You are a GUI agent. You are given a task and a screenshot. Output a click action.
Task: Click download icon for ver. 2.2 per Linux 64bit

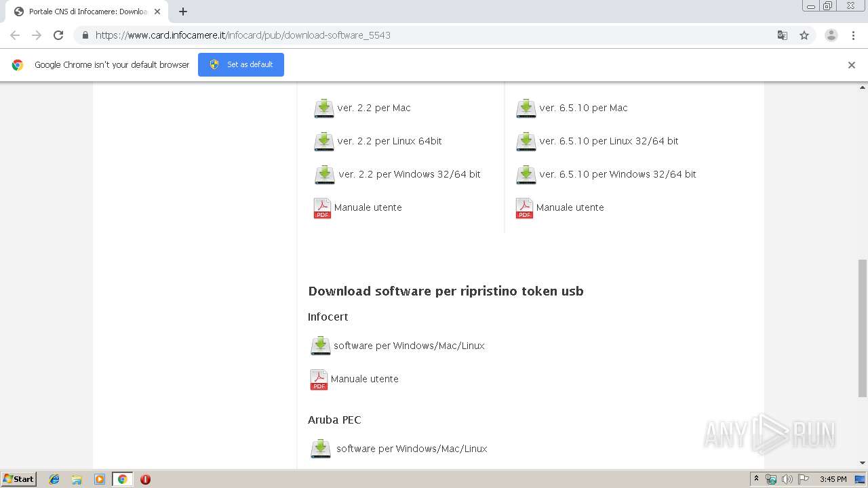pos(324,142)
